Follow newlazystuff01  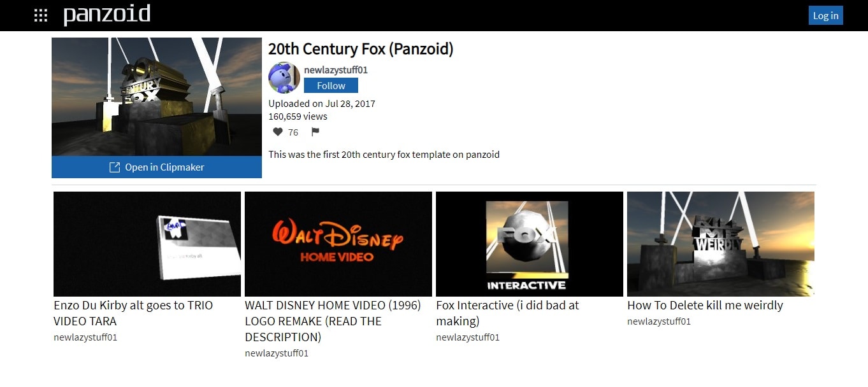[x=331, y=85]
